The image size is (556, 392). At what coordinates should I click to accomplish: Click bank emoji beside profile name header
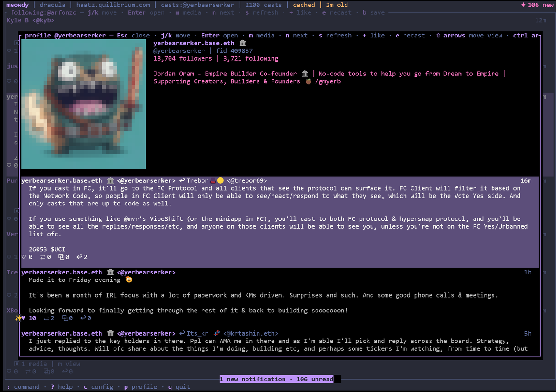[242, 43]
